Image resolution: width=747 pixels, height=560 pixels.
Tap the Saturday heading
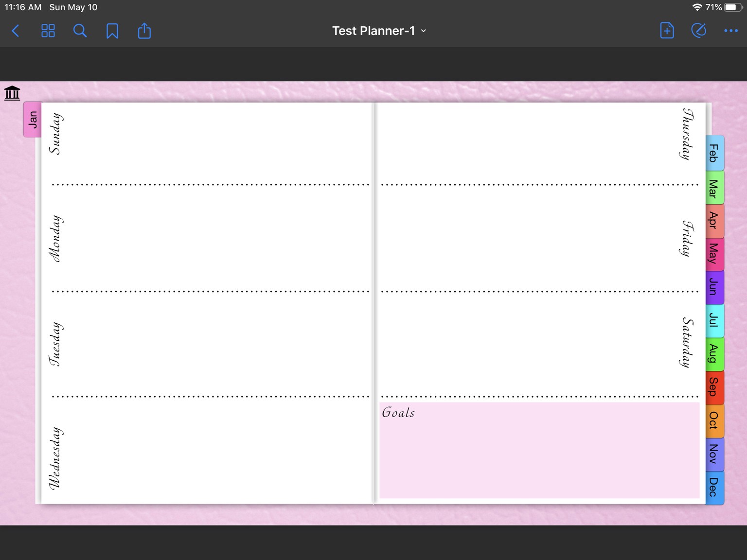(687, 342)
